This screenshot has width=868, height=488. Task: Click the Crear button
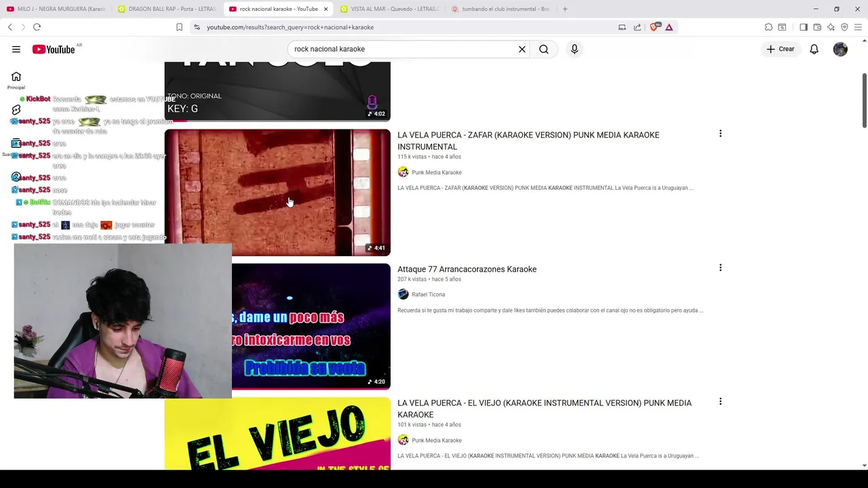pyautogui.click(x=781, y=49)
